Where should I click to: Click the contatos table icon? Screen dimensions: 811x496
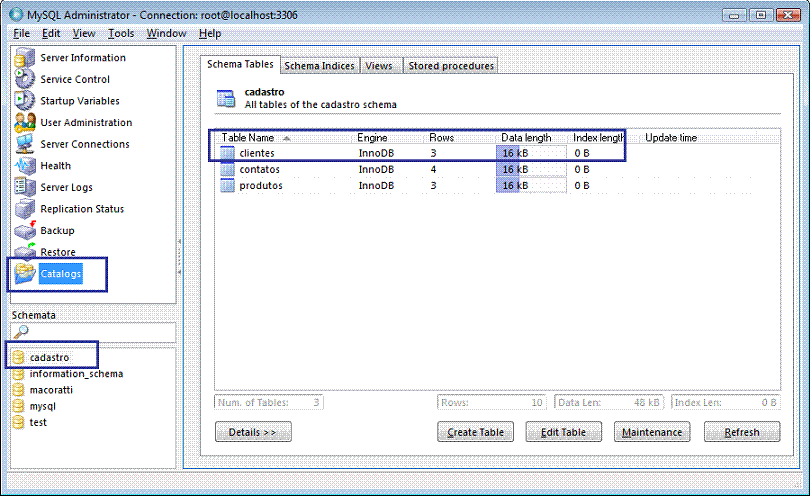[227, 169]
